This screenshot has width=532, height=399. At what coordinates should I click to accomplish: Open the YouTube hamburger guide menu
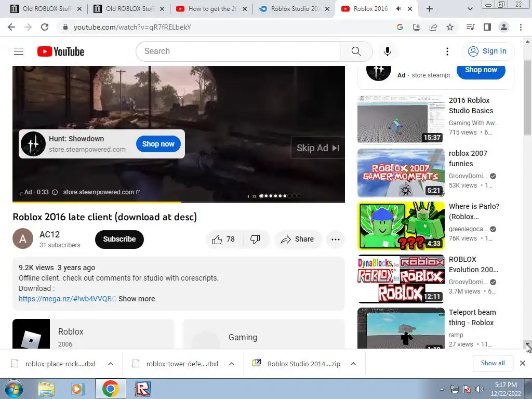point(19,51)
